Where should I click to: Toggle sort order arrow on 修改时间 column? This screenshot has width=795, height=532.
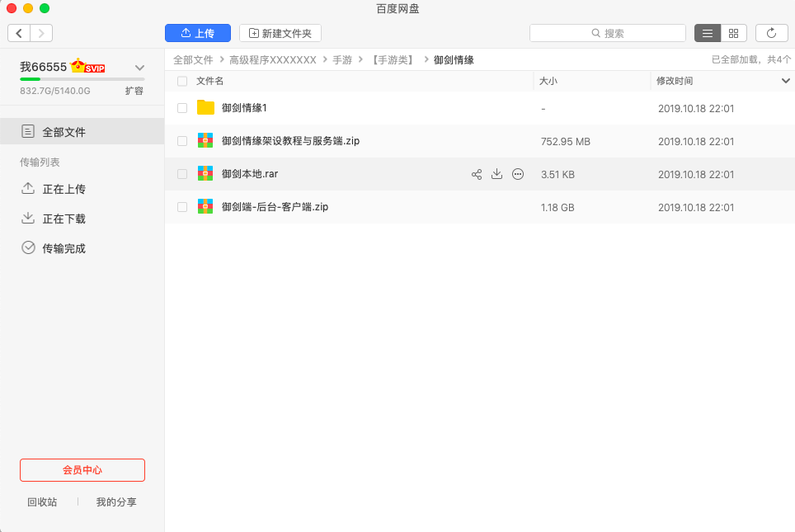(x=785, y=81)
